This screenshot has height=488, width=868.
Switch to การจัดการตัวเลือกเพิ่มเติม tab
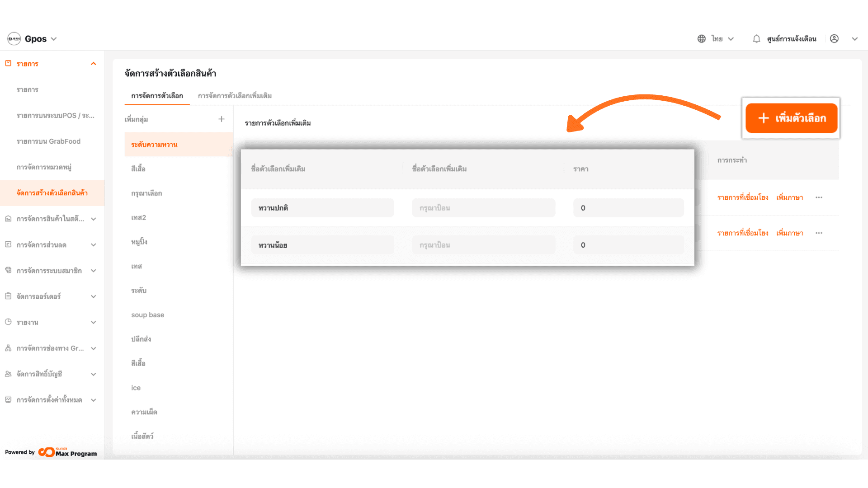tap(235, 96)
